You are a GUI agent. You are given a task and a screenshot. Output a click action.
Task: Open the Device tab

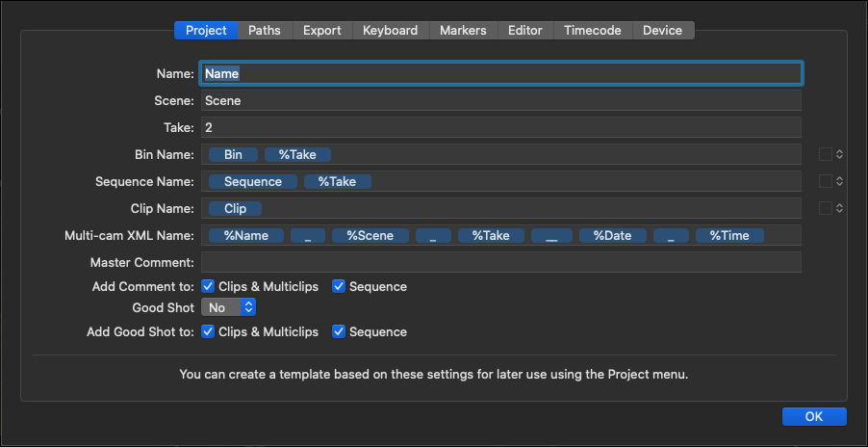coord(662,31)
